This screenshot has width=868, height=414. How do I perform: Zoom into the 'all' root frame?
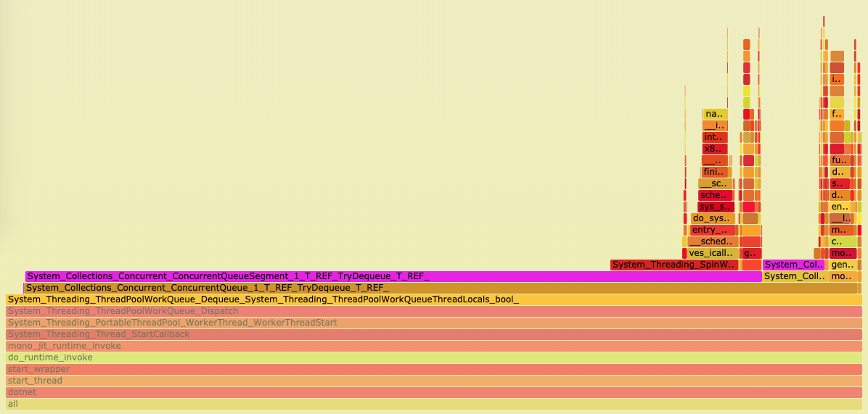click(x=433, y=404)
